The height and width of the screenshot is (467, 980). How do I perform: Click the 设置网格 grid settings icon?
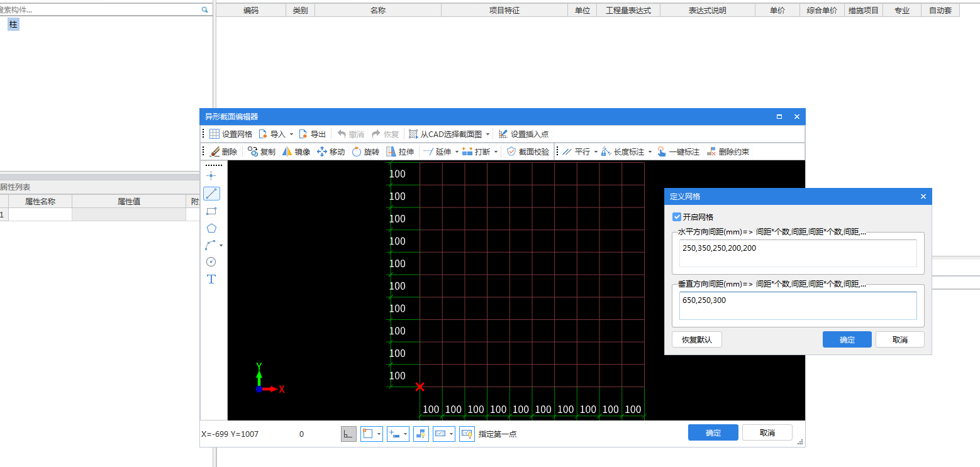click(x=214, y=134)
